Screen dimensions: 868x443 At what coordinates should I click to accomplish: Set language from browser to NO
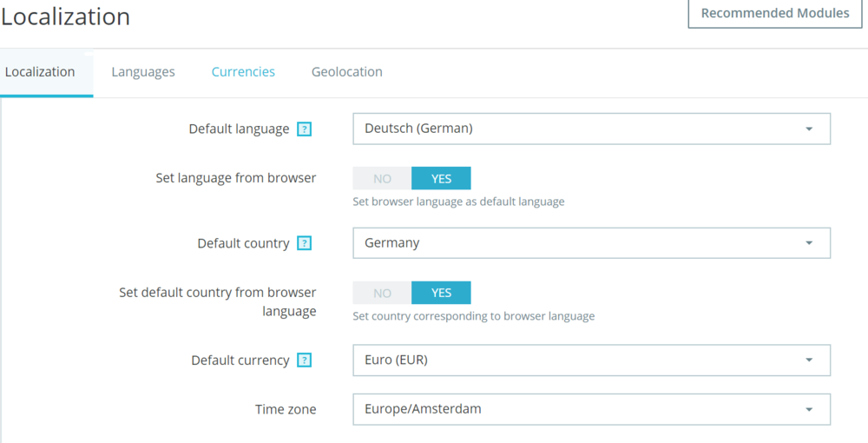click(382, 178)
